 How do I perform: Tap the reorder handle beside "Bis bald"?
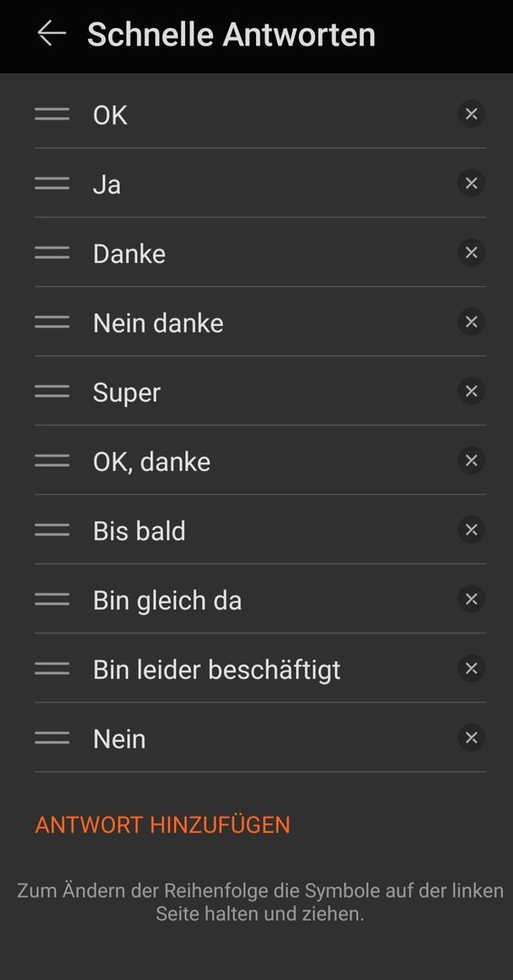pyautogui.click(x=52, y=530)
